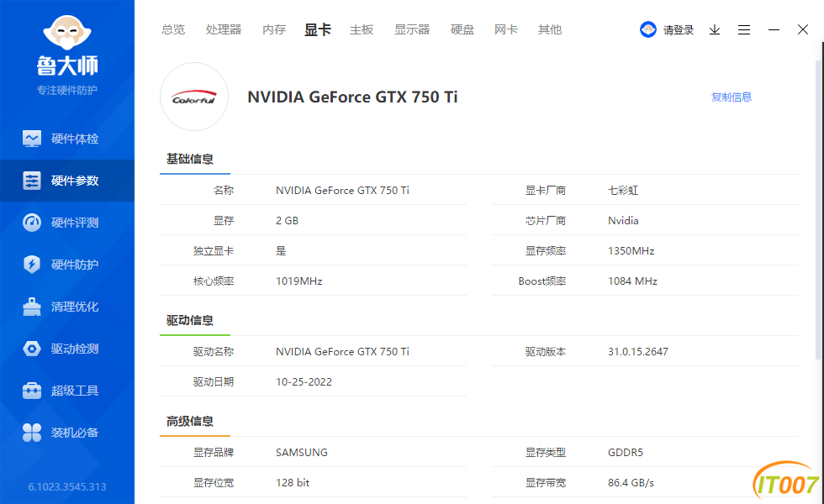Viewport: 824px width, 504px height.
Task: Click the 显卡厂商 value 七彩虹
Action: click(x=623, y=190)
